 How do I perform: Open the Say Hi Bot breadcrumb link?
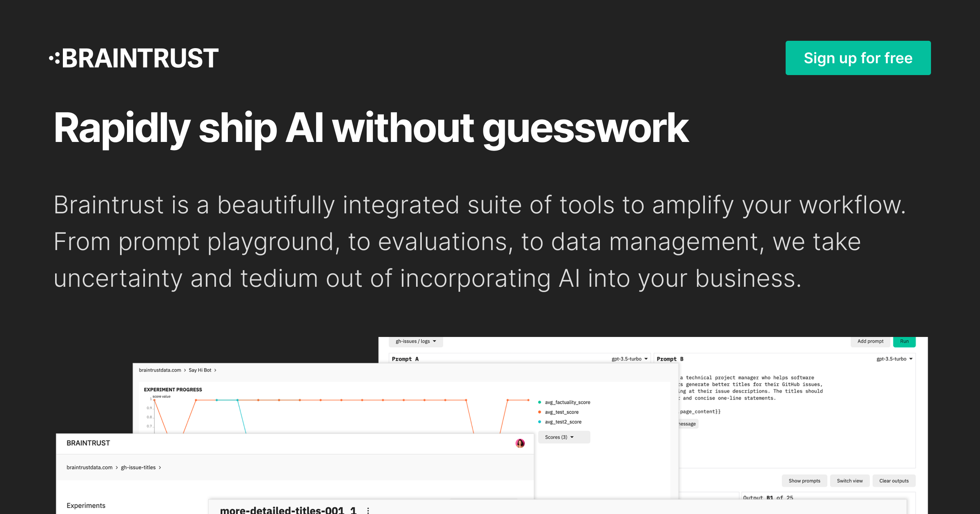(200, 370)
